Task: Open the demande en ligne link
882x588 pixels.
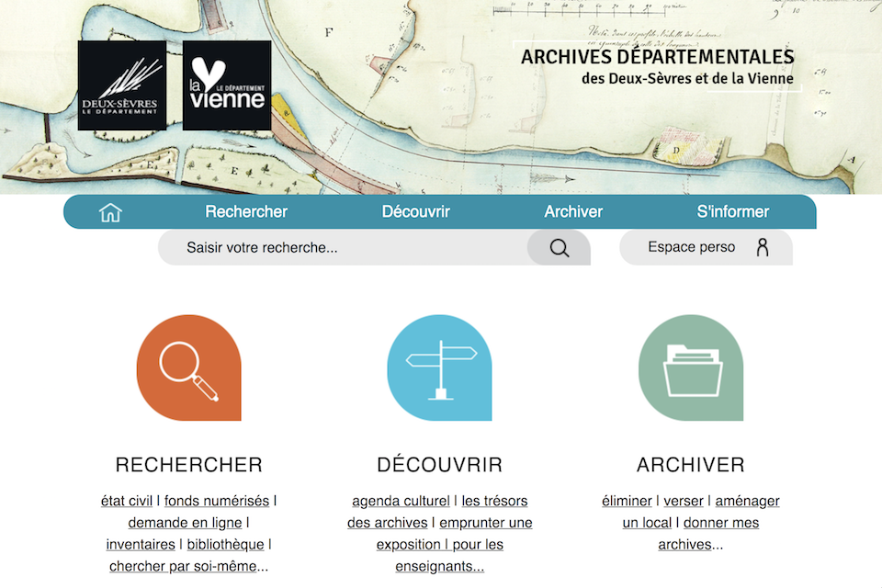Action: pos(185,523)
